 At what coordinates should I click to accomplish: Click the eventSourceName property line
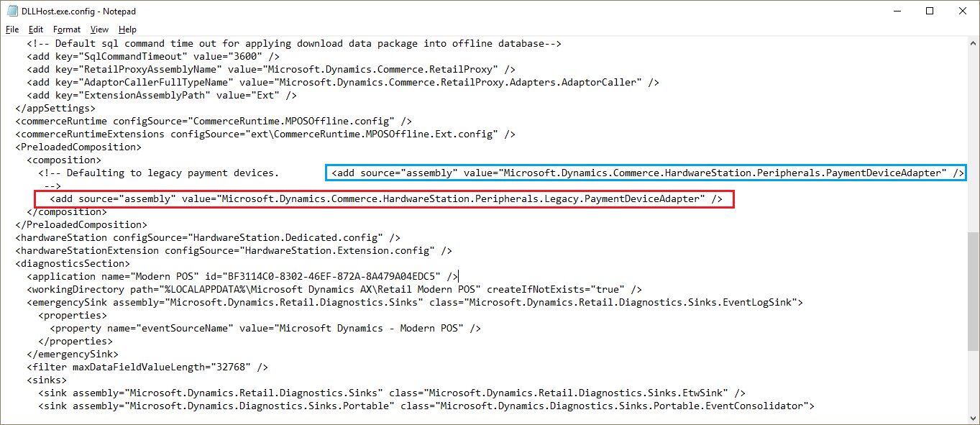(265, 328)
